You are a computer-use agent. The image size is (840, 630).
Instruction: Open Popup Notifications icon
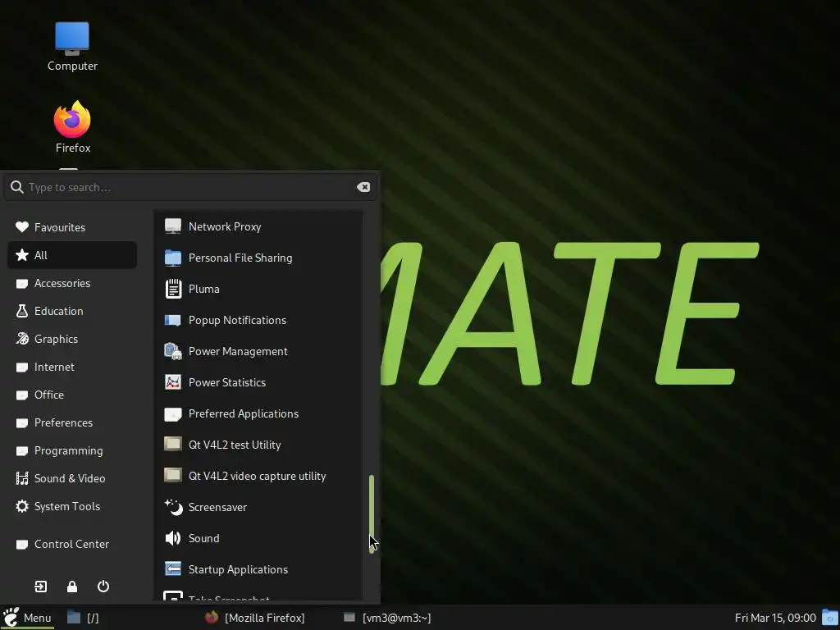172,320
